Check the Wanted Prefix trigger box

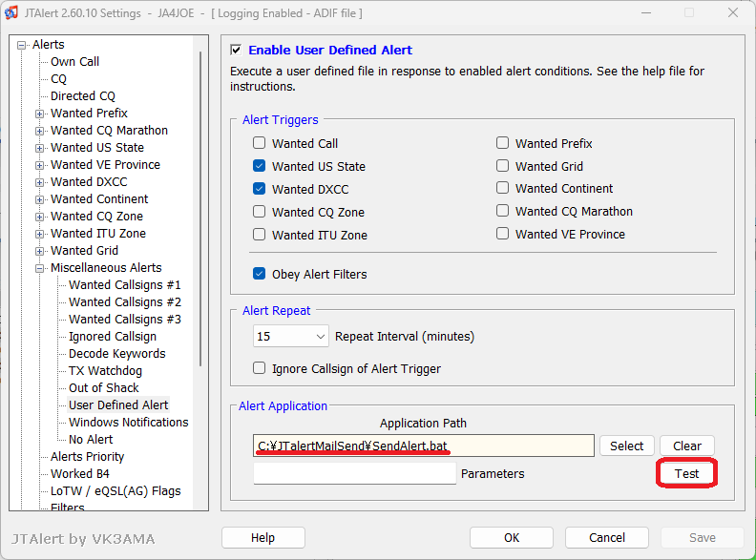point(502,143)
